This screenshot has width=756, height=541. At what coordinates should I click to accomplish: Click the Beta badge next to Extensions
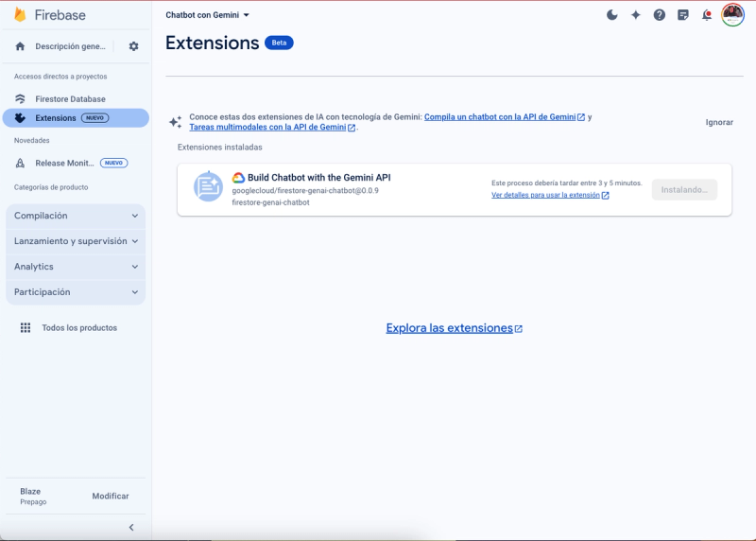tap(279, 43)
